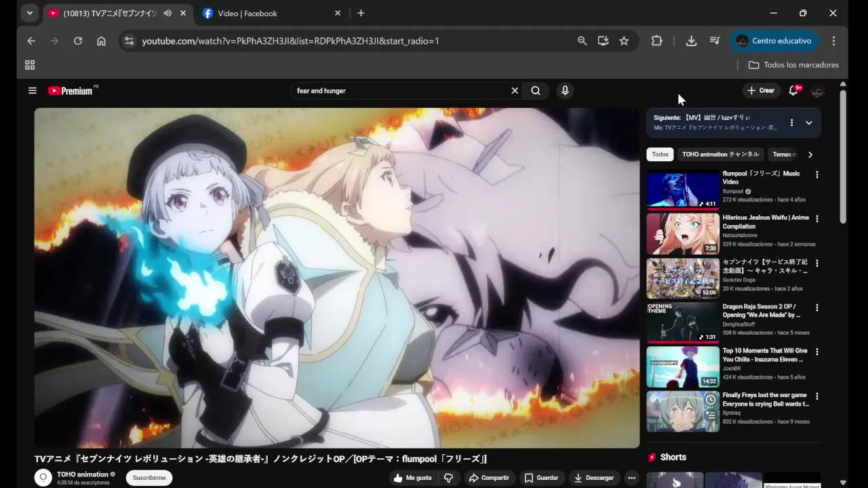Open flumpool フリーズ Music Video thumbnail
Viewport: 868px width, 488px height.
tap(683, 190)
